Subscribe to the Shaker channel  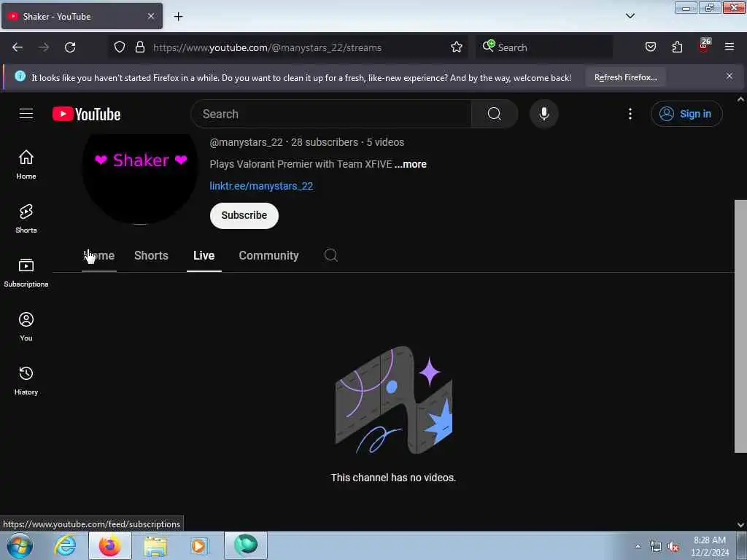click(x=244, y=215)
